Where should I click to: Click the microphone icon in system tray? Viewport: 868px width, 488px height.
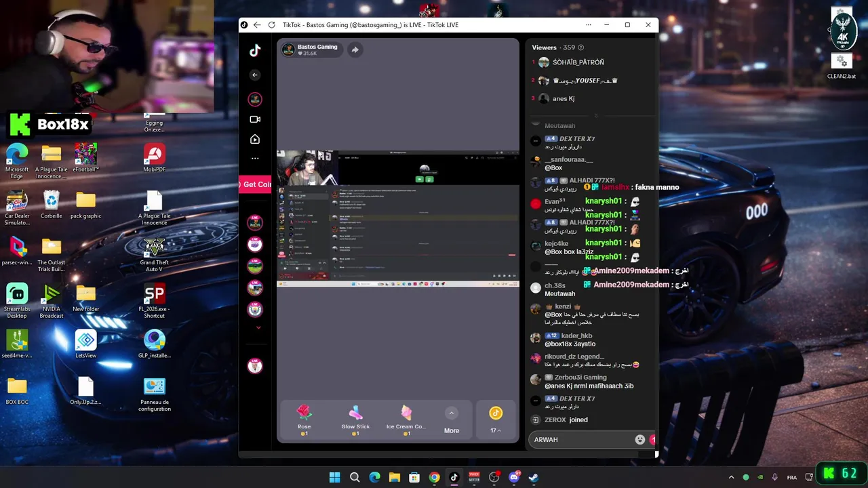click(774, 477)
